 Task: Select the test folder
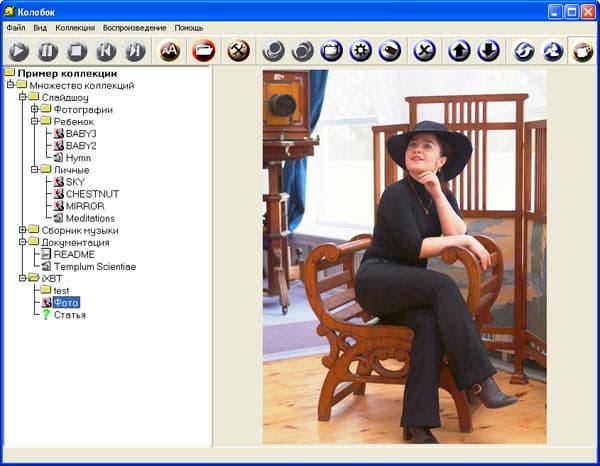coord(62,291)
